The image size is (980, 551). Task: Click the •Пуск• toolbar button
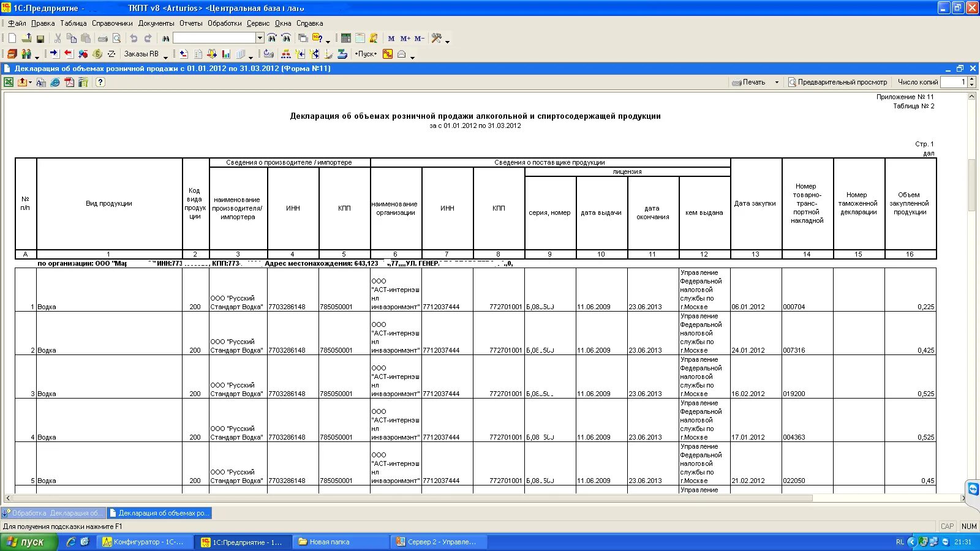coord(366,54)
